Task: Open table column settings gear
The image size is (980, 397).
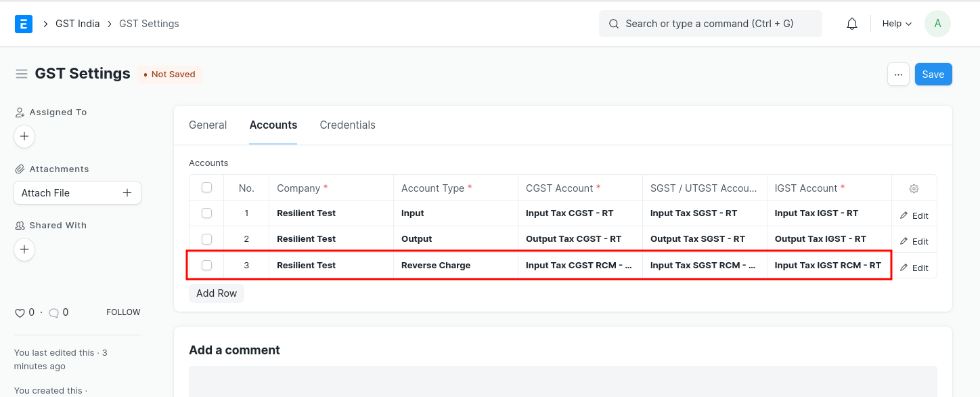Action: (914, 188)
